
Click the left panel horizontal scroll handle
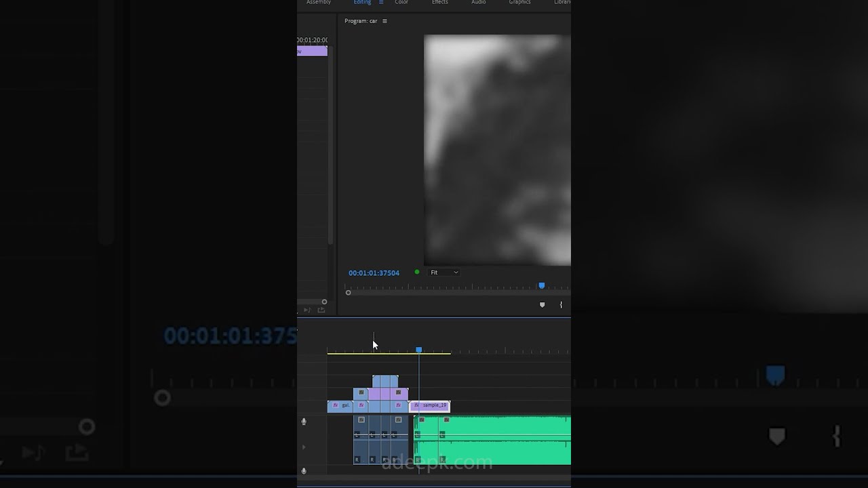[324, 302]
